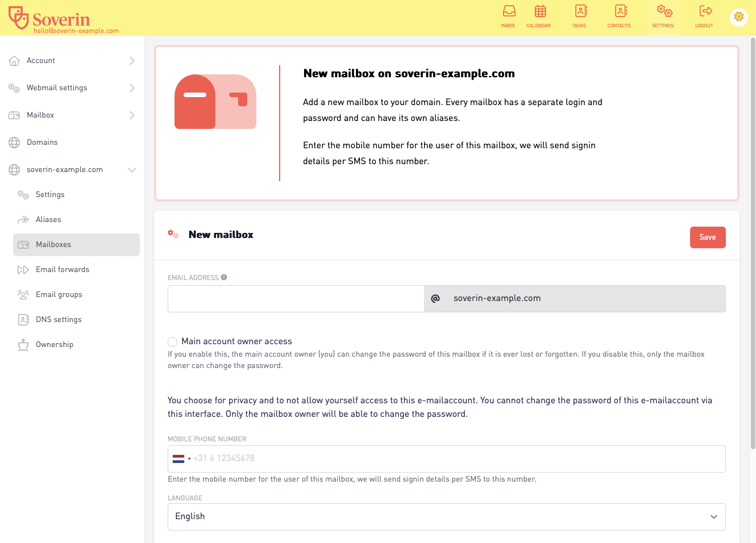This screenshot has height=543, width=756.
Task: Click the Mailboxes sidebar entry
Action: pyautogui.click(x=76, y=245)
